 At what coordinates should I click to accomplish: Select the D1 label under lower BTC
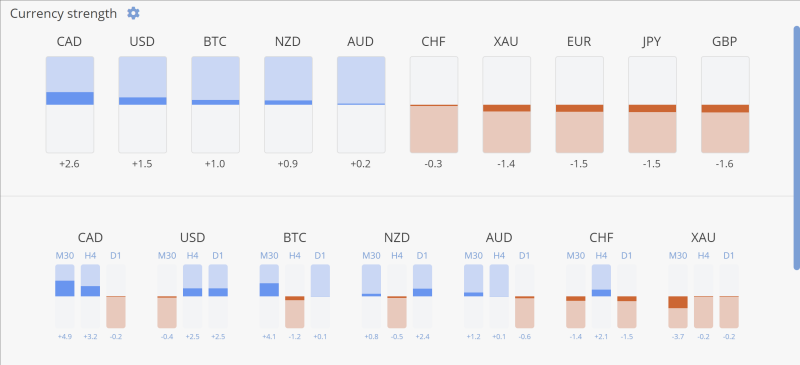click(x=320, y=255)
